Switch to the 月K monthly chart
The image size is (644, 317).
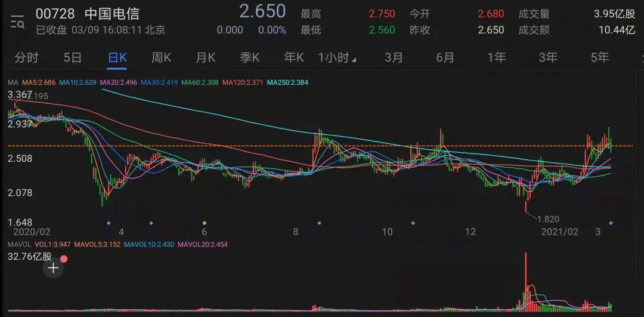206,58
